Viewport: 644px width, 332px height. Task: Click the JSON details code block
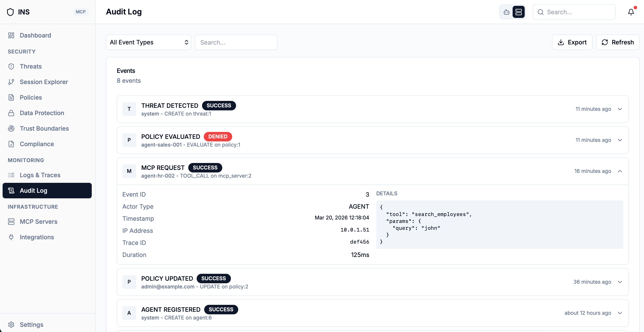[x=499, y=224]
